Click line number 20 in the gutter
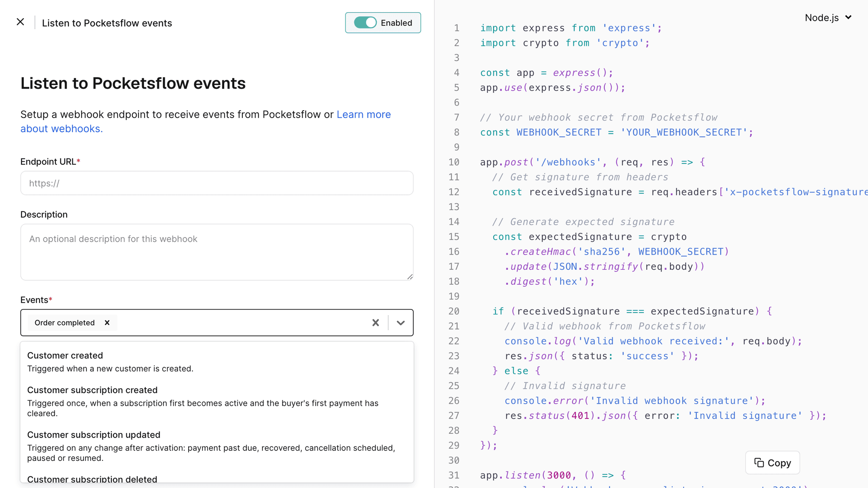 click(x=454, y=311)
